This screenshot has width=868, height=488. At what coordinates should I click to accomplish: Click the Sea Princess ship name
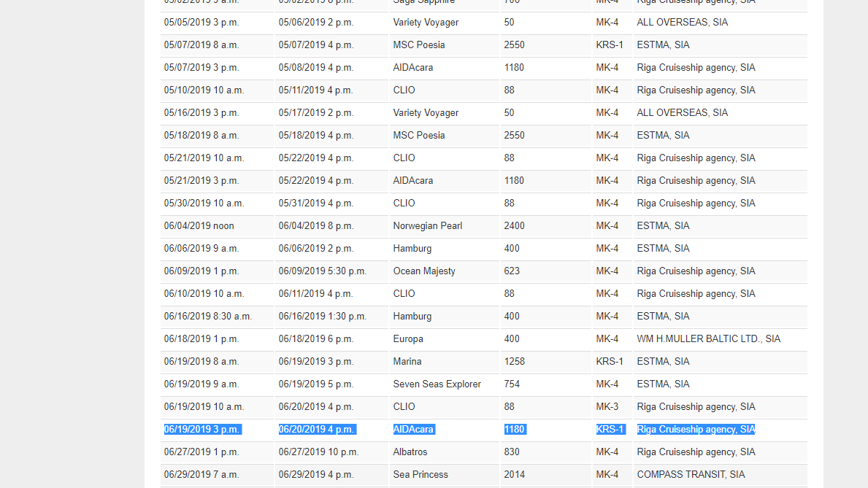[420, 475]
